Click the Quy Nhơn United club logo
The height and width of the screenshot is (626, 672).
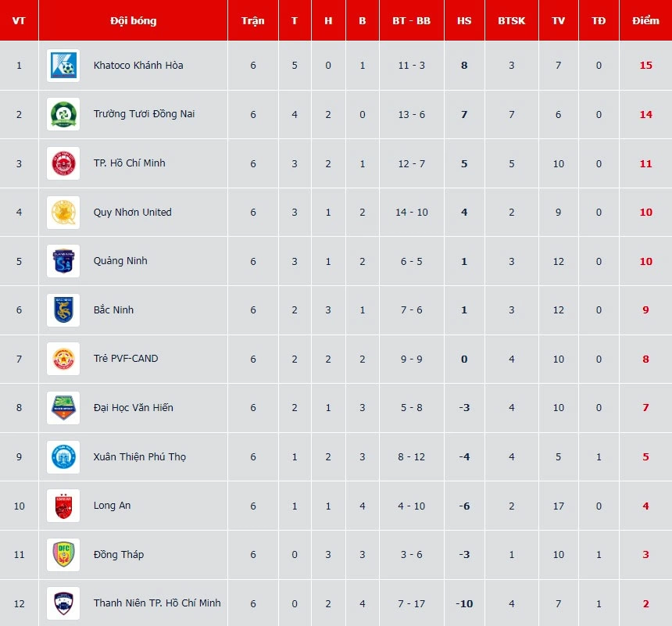pyautogui.click(x=63, y=213)
